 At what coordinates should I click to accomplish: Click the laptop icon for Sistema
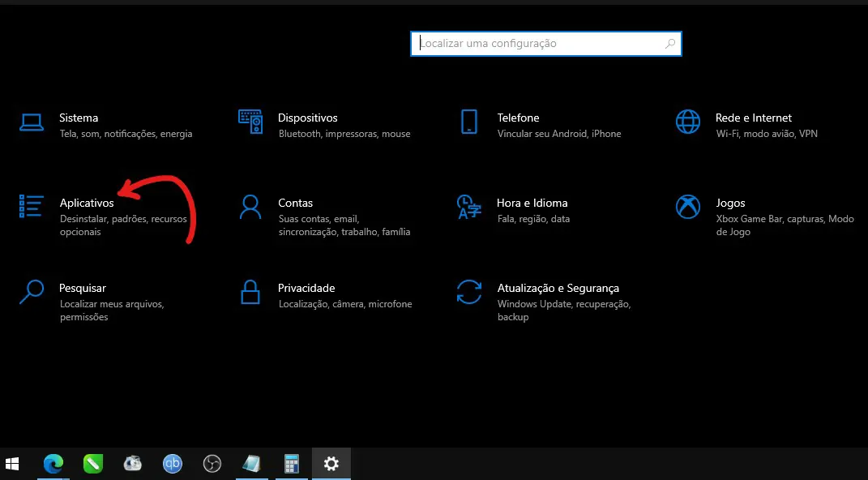32,122
